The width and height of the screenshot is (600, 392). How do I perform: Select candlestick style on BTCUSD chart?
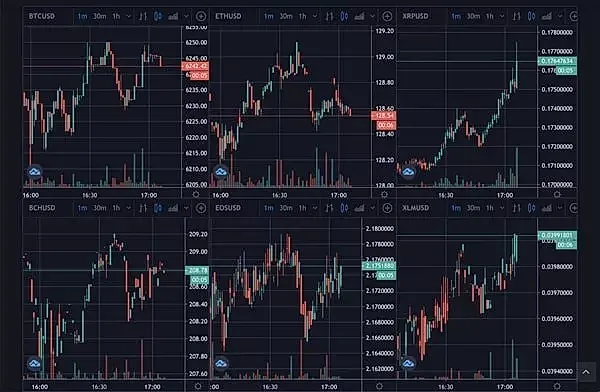[x=158, y=16]
